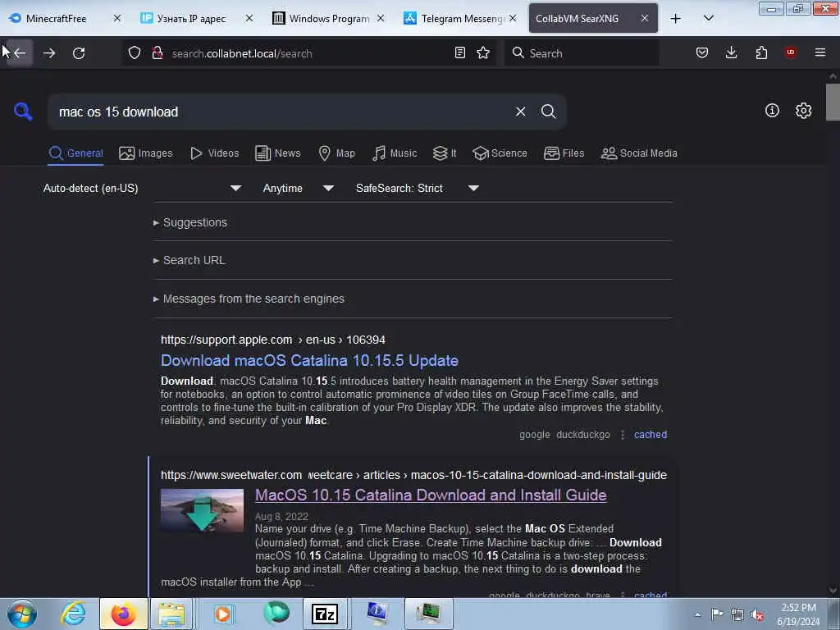
Task: Click the Catalina guide result thumbnail
Action: [x=202, y=510]
